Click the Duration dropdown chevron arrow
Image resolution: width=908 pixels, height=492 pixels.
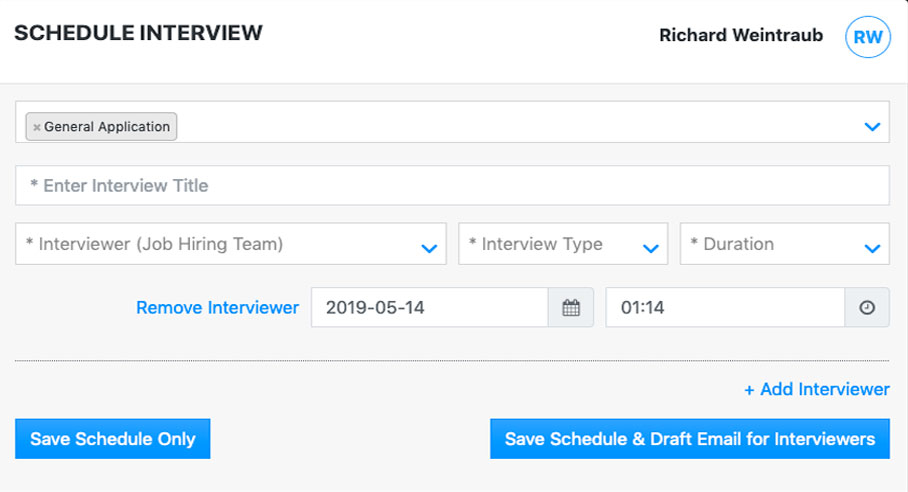(x=872, y=248)
